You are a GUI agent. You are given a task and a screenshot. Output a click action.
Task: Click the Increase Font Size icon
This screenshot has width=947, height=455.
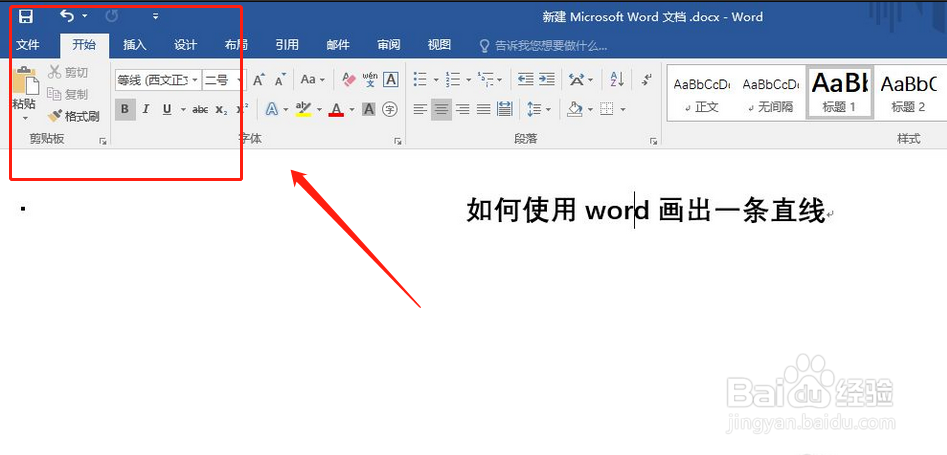(259, 80)
